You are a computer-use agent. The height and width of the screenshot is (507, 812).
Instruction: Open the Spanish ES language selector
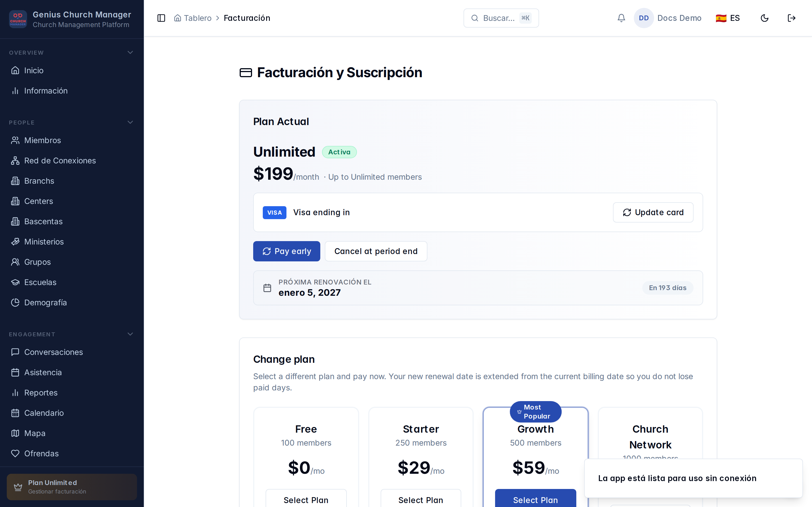[727, 18]
